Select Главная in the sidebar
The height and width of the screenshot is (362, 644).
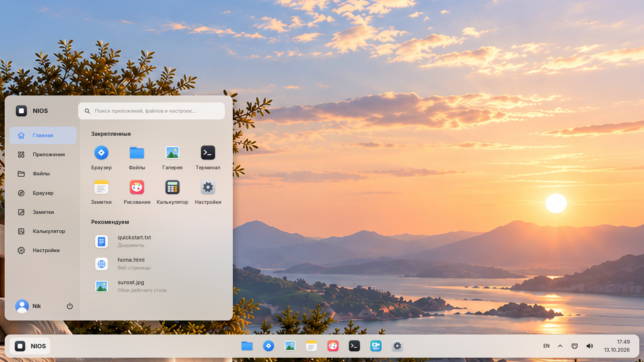coord(43,135)
